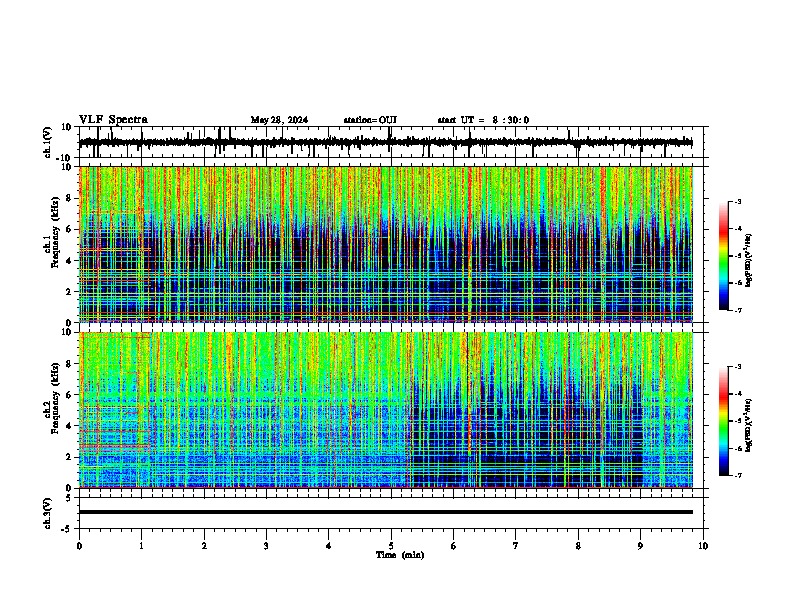Click the ch.3 flat black trace line
Image resolution: width=792 pixels, height=612 pixels.
tap(386, 512)
